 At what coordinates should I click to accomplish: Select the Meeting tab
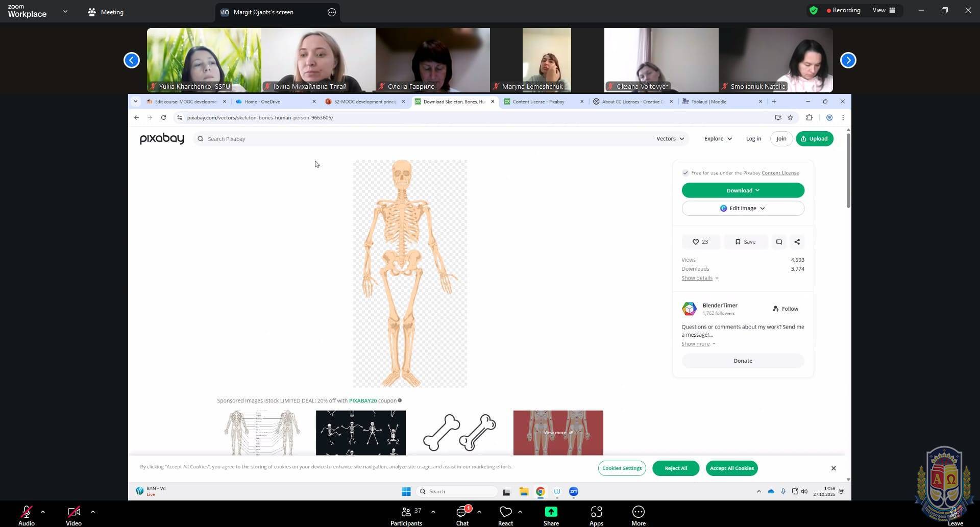[x=106, y=12]
